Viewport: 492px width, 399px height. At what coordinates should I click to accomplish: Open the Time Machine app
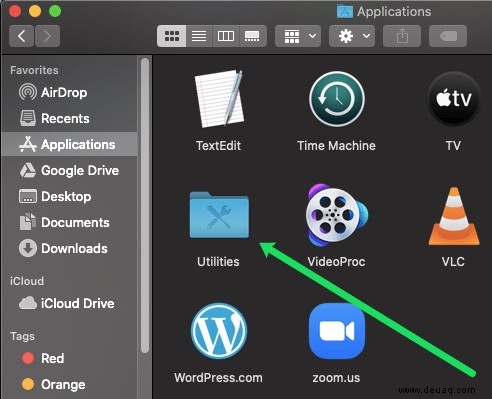(337, 99)
